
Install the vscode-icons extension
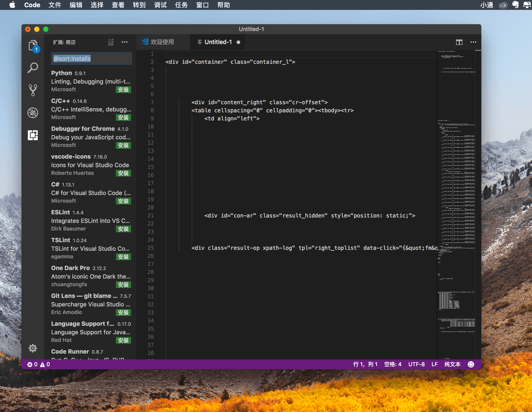[x=123, y=173]
